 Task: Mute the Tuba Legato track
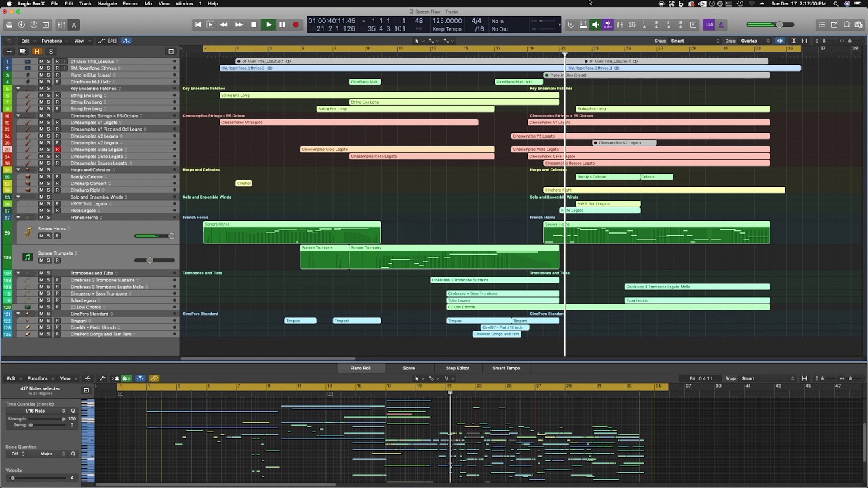(x=41, y=300)
